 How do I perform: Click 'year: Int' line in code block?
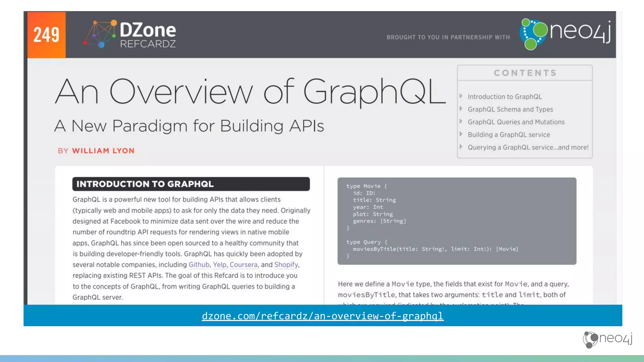point(368,207)
